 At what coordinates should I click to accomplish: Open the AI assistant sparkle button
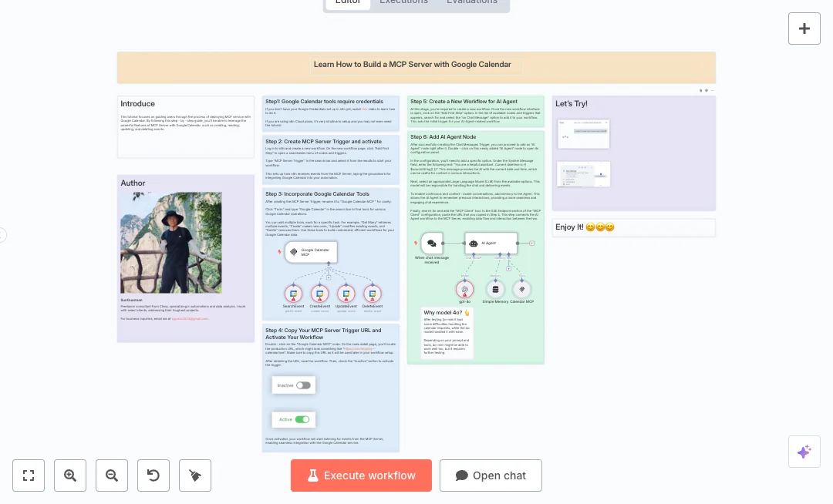click(804, 452)
